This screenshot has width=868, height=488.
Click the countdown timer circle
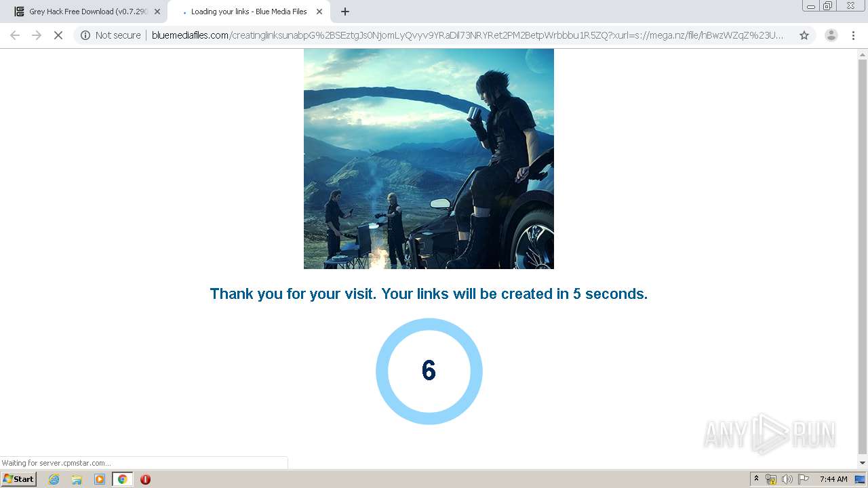(x=429, y=371)
